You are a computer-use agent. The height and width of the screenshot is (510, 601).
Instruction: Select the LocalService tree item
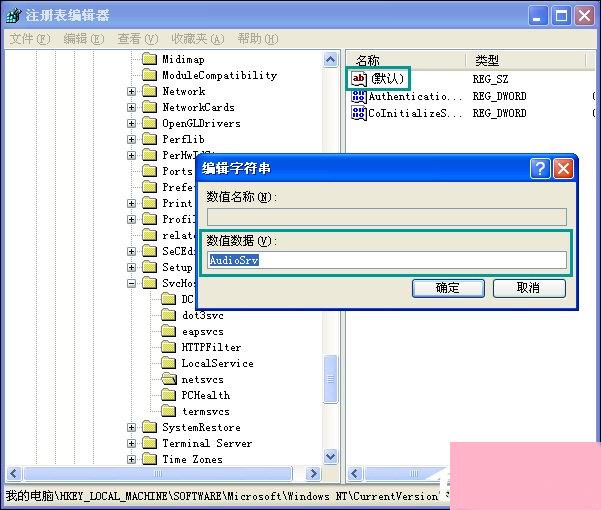(217, 364)
